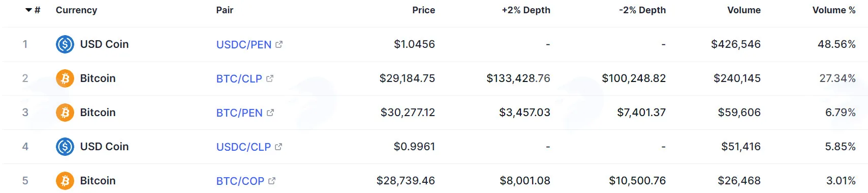Image resolution: width=868 pixels, height=193 pixels.
Task: Toggle sort arrow next to # column
Action: pyautogui.click(x=28, y=10)
